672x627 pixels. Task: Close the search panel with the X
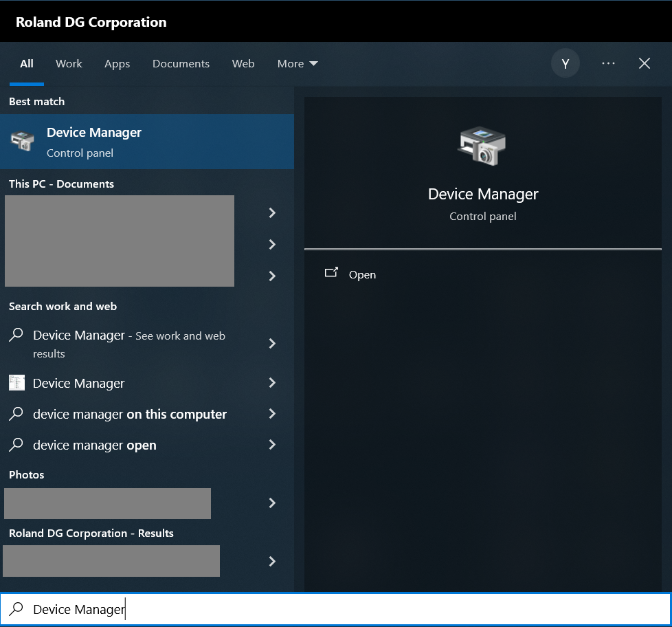644,63
